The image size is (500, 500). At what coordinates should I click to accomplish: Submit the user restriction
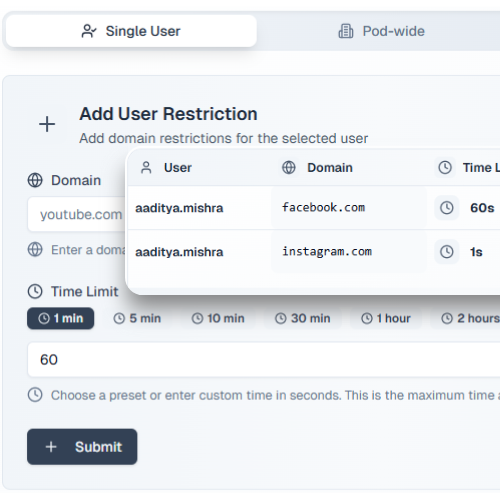[x=82, y=447]
